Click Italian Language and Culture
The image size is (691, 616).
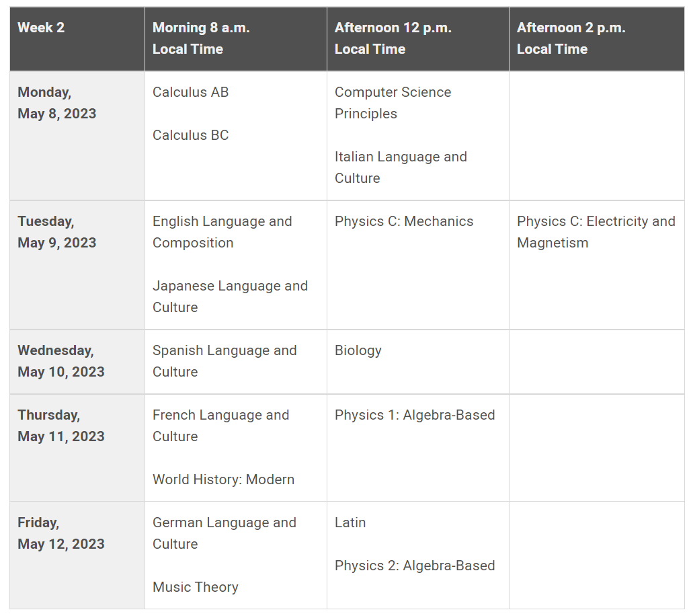pyautogui.click(x=401, y=167)
